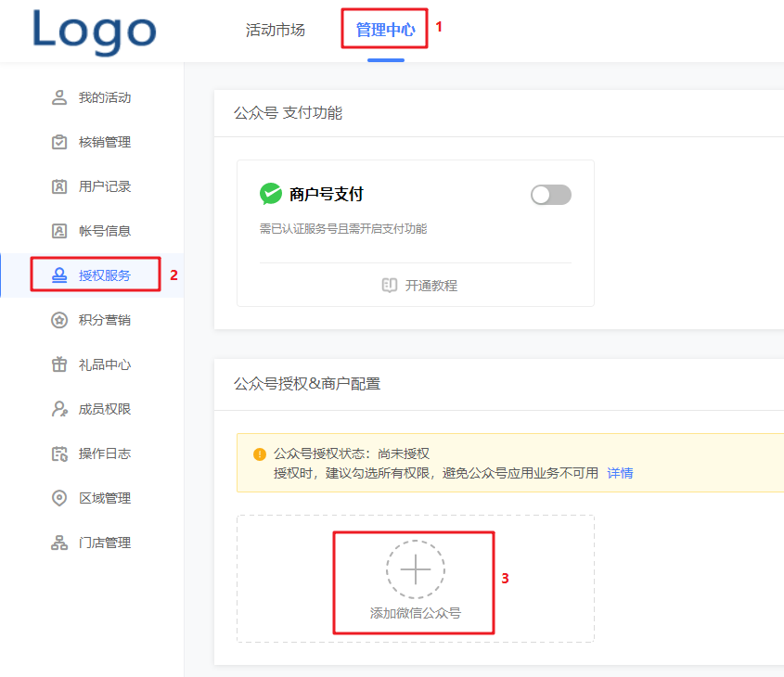Switch to the 管理中心 tab
784x677 pixels.
[x=385, y=30]
